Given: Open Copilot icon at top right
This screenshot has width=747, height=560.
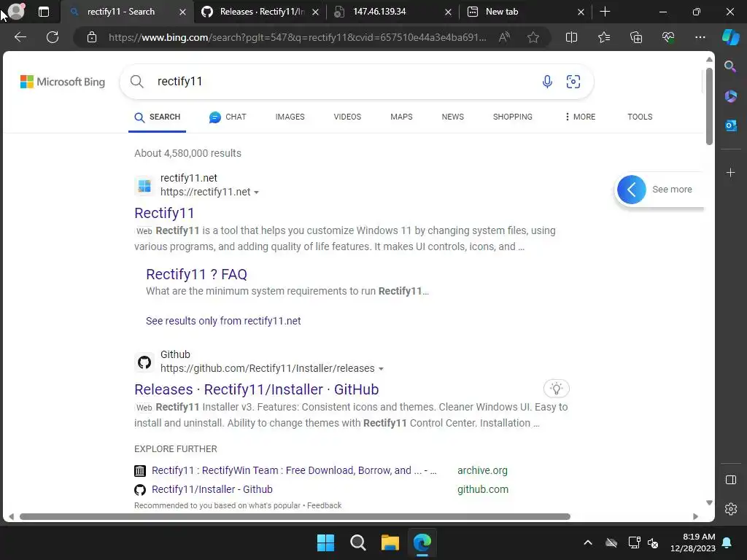Looking at the screenshot, I should point(730,37).
